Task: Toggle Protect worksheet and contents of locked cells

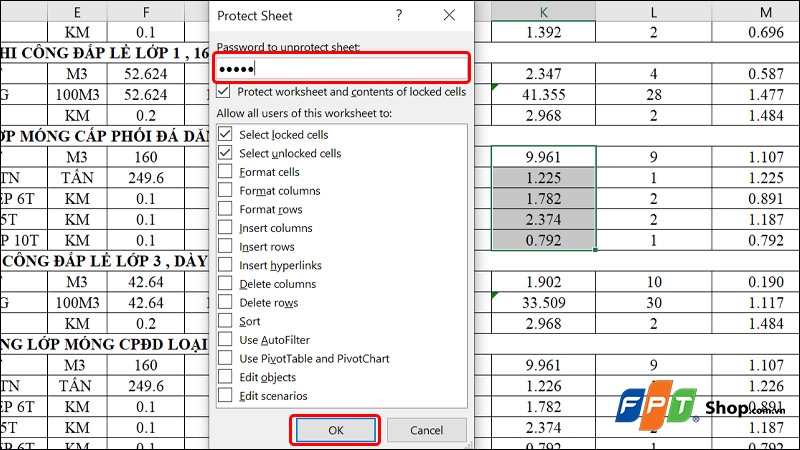Action: (223, 92)
